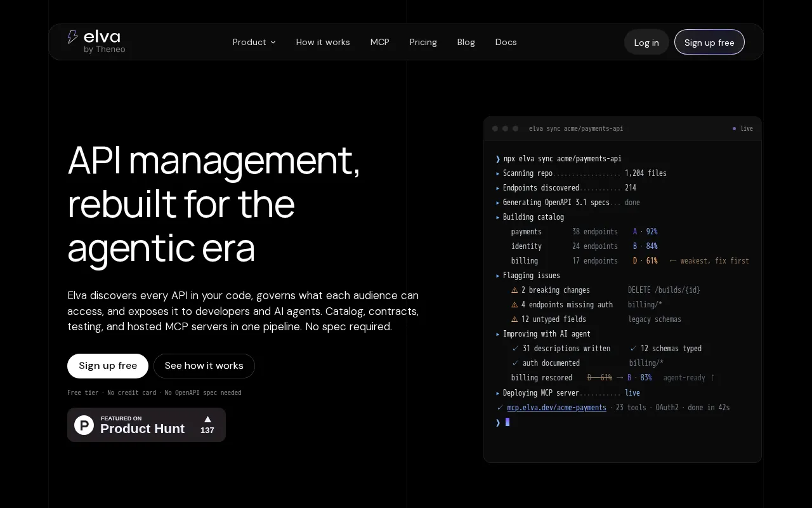This screenshot has width=812, height=508.
Task: Click the payments catalog row name
Action: (x=527, y=232)
